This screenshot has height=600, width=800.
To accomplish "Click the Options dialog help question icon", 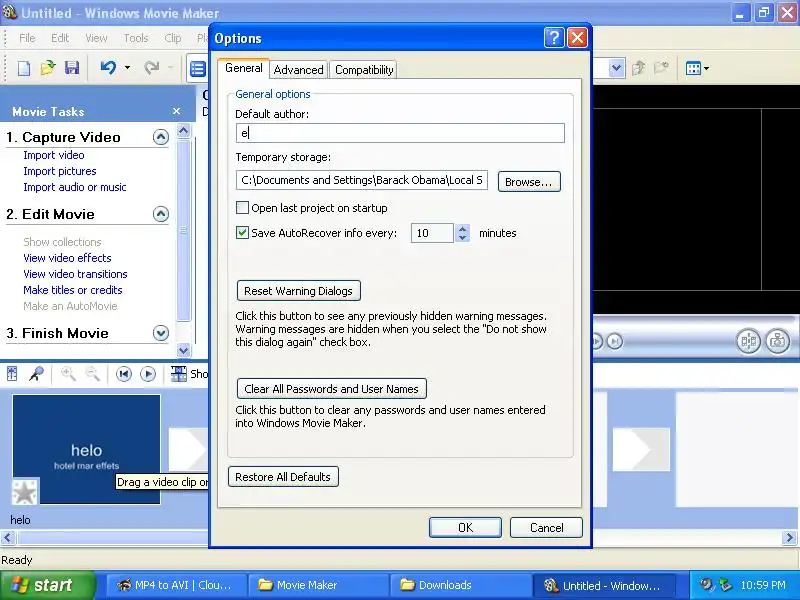I will click(554, 37).
